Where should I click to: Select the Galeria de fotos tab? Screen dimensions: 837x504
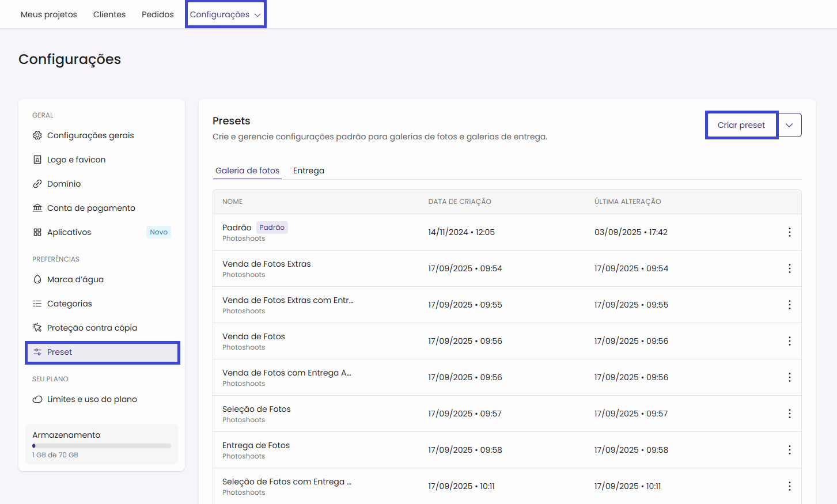[247, 170]
